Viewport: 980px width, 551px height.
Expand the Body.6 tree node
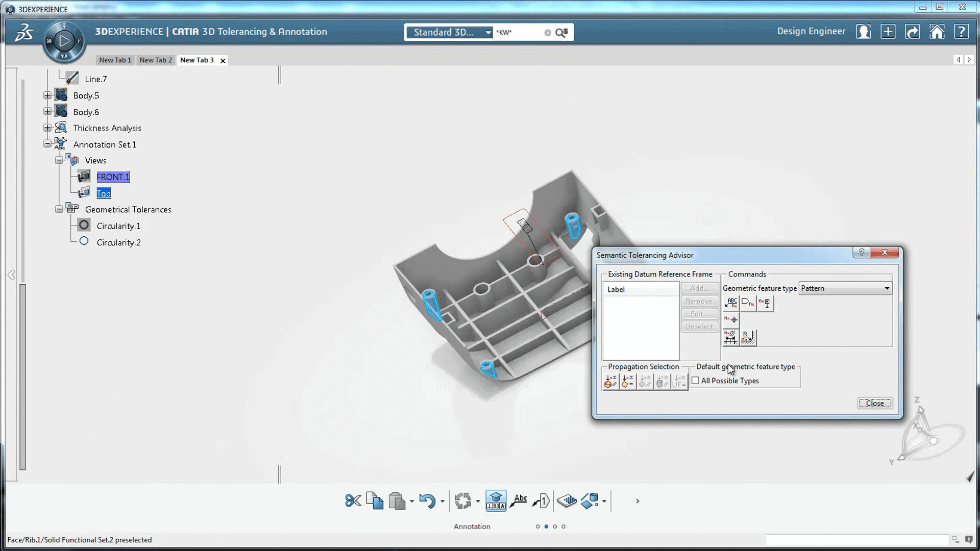click(x=47, y=112)
